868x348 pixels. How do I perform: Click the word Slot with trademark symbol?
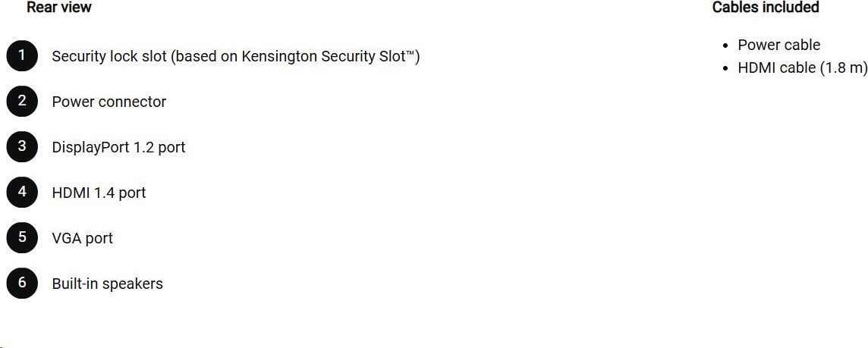398,56
